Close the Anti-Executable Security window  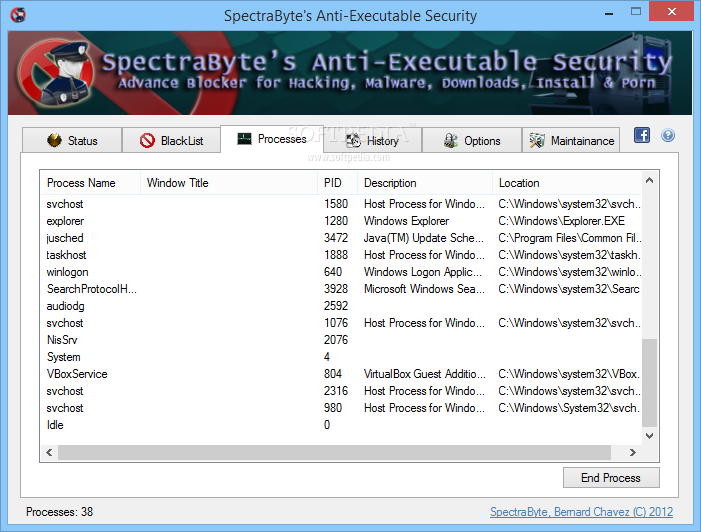pos(671,12)
